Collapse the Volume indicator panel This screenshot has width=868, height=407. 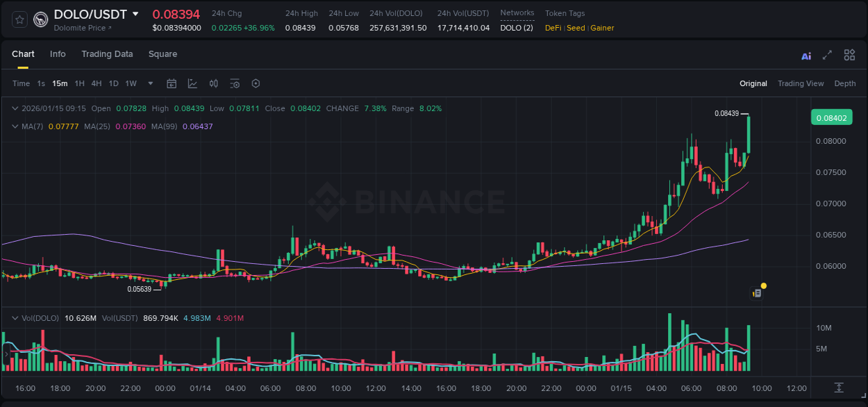(15, 317)
